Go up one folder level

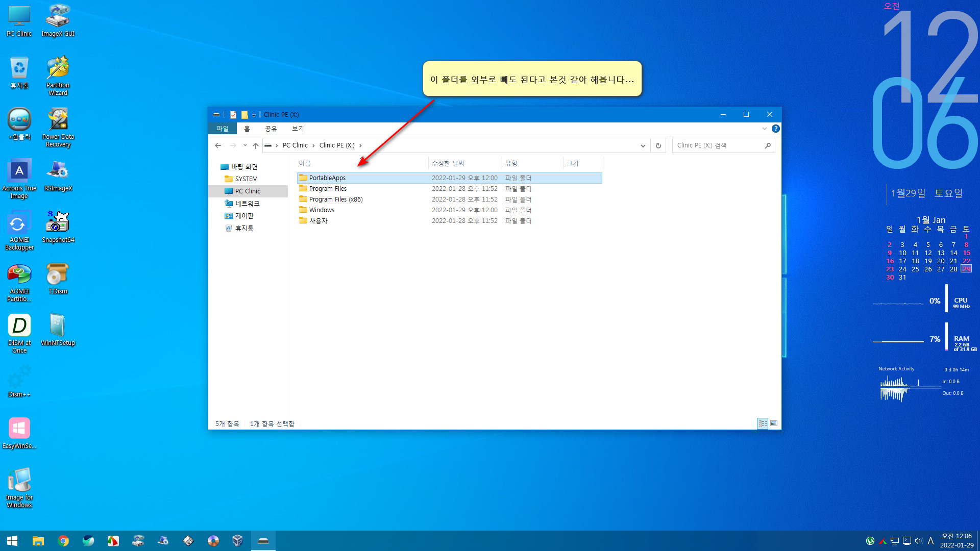click(x=256, y=145)
